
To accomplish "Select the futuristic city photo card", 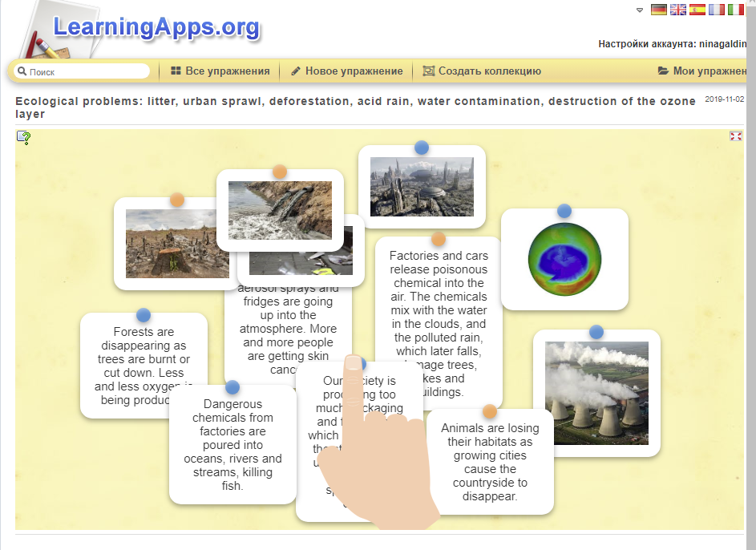I will pos(422,187).
